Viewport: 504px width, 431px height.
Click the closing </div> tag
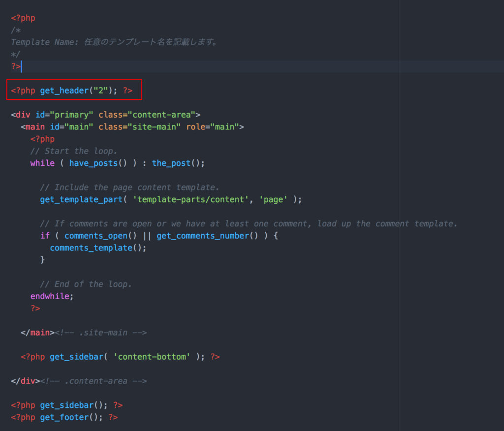coord(23,381)
